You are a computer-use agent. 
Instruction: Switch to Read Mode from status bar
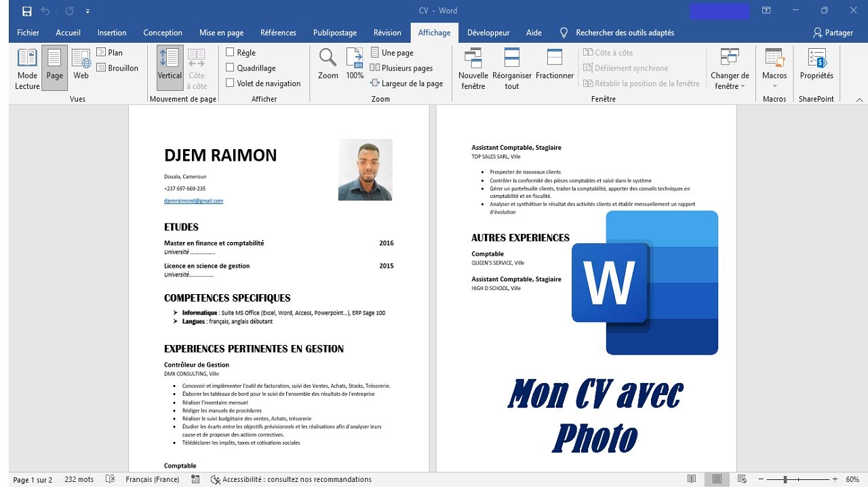coord(692,479)
